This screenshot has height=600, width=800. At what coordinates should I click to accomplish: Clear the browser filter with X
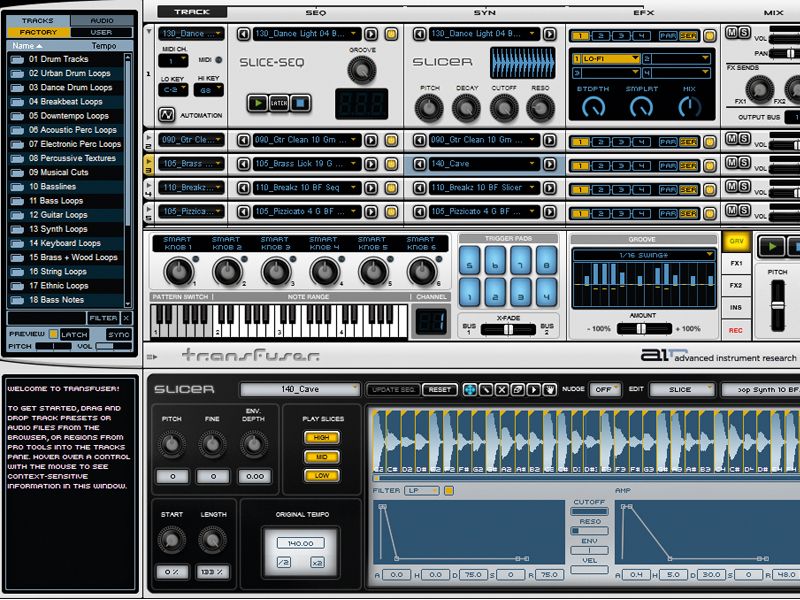click(127, 318)
